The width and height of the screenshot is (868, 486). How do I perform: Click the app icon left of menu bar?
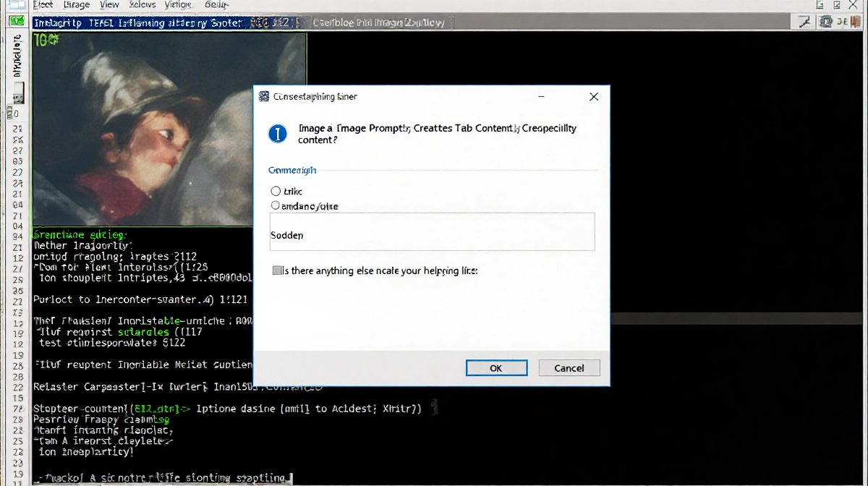point(16,5)
